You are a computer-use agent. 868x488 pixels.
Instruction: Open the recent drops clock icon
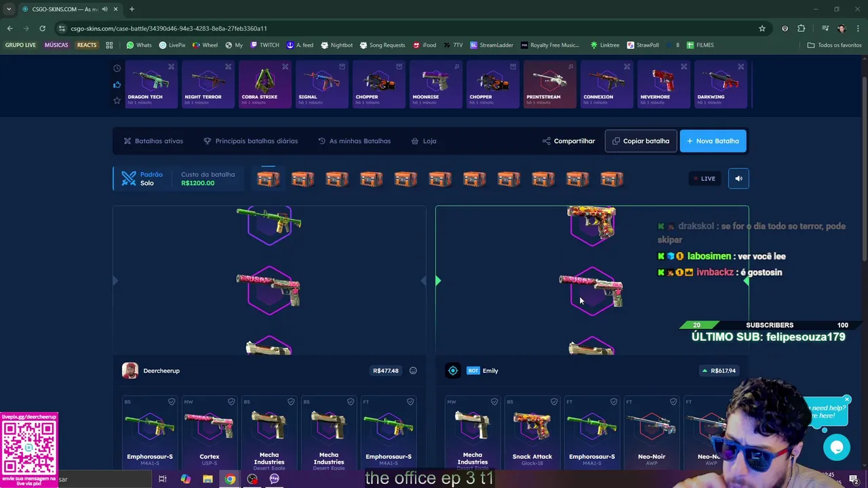click(x=117, y=68)
